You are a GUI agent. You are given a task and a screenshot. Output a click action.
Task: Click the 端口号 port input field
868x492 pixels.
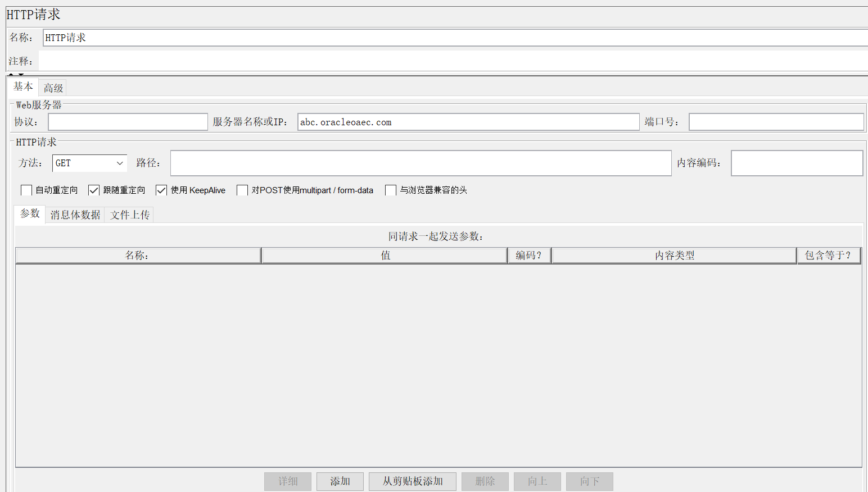coord(776,122)
